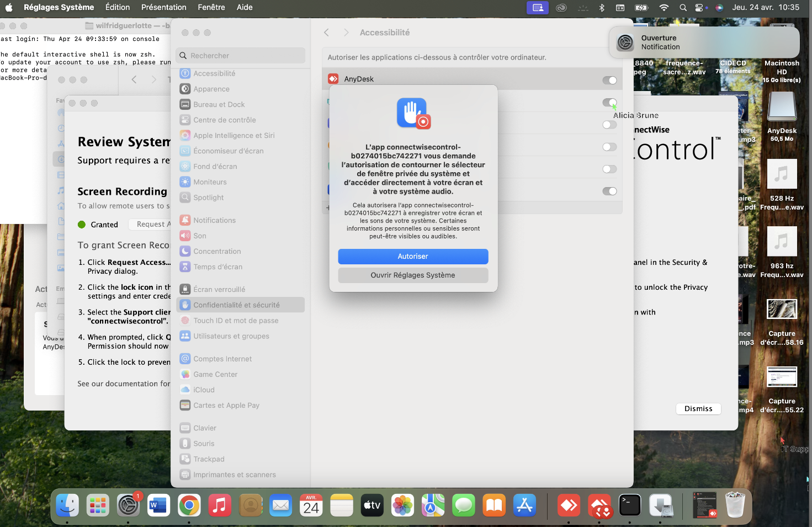Open the Édition menu

point(118,7)
